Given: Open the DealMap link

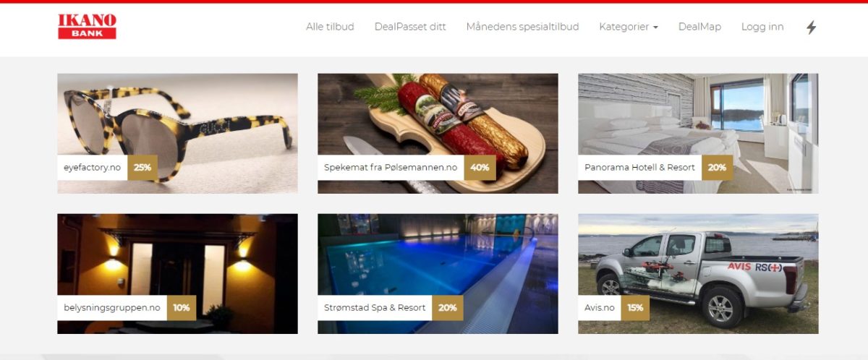Looking at the screenshot, I should [699, 27].
